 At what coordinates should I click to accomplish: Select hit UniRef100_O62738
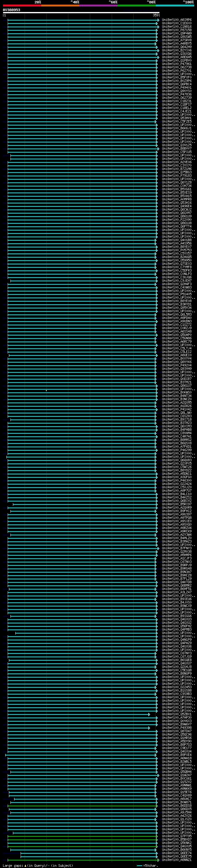(x=176, y=67)
